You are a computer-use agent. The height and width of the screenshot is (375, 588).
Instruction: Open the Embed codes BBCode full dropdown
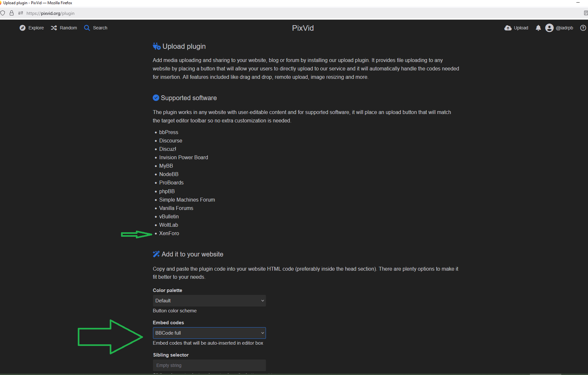click(x=209, y=333)
